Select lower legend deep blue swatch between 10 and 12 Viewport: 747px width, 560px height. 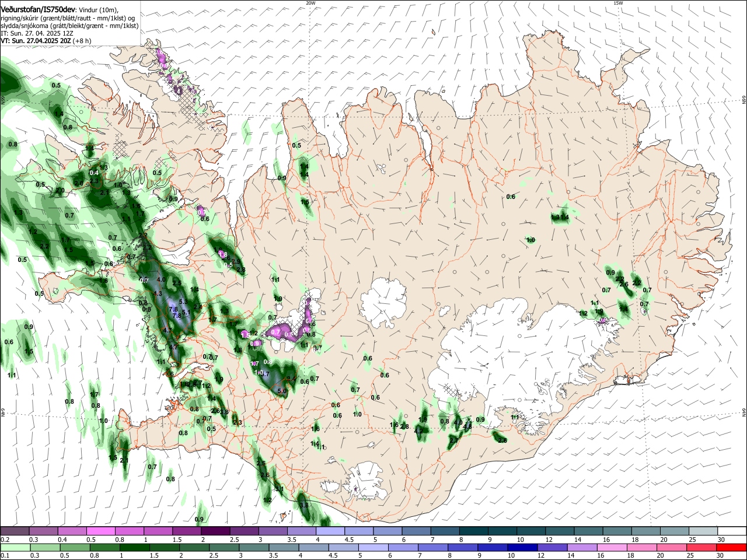click(x=522, y=547)
